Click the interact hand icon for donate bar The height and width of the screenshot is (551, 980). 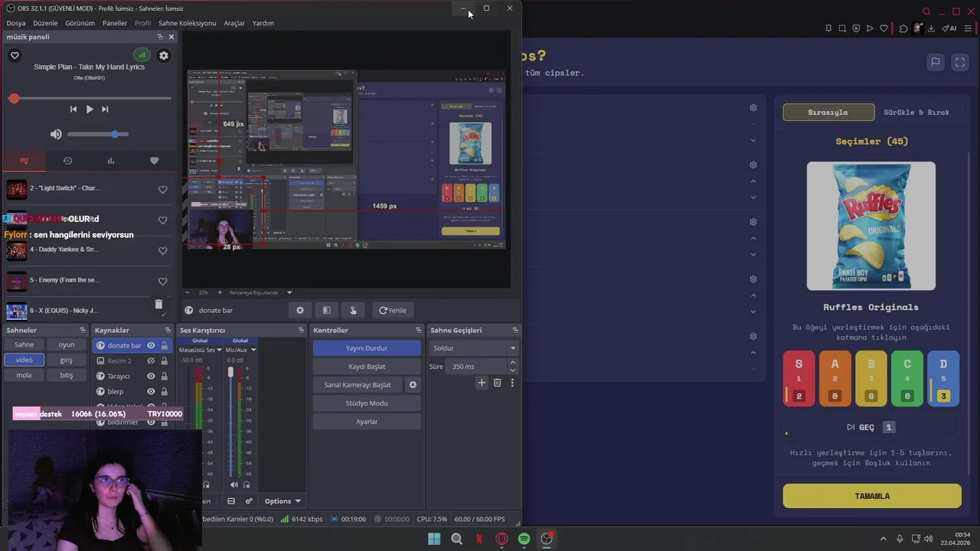coord(353,310)
